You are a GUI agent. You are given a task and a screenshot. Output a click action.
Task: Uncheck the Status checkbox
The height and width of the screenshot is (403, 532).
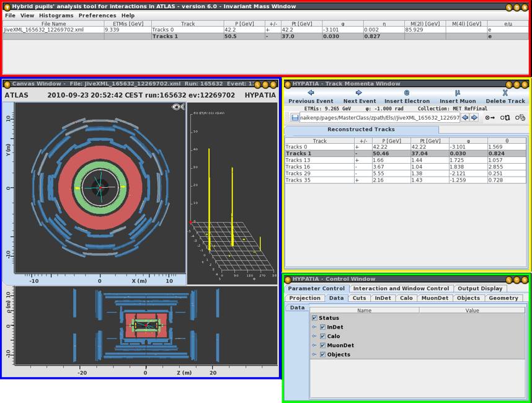[314, 318]
